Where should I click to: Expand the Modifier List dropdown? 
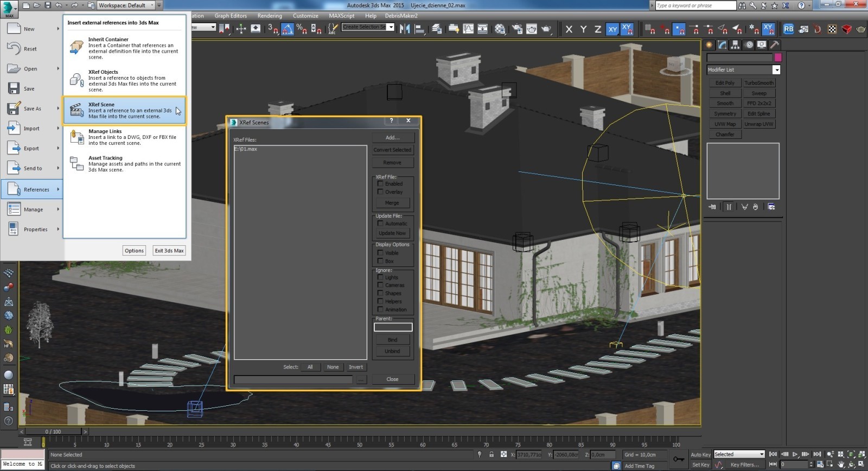[776, 69]
